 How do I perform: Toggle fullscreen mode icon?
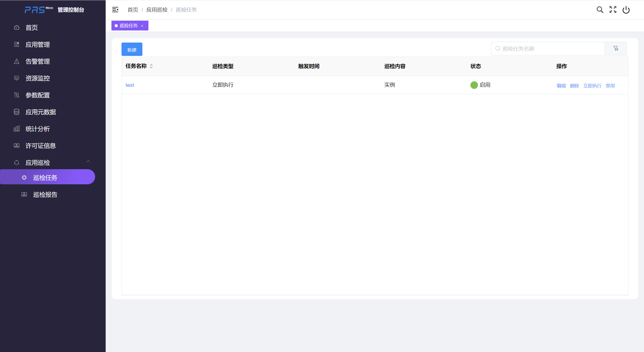(x=613, y=10)
